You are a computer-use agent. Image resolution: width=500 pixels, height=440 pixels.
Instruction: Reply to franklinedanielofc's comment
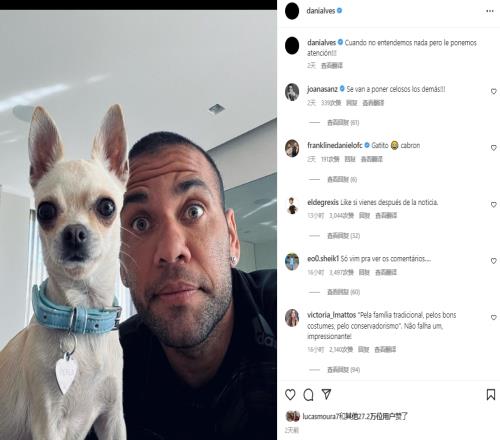(350, 159)
